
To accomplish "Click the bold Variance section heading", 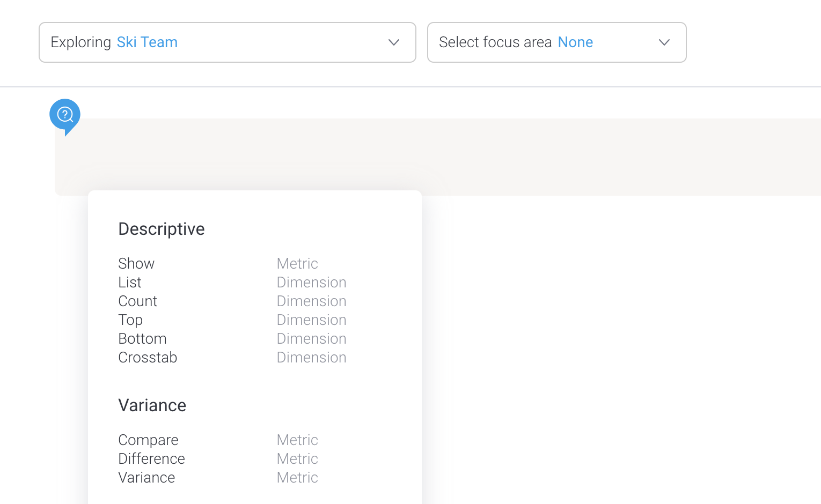I will click(x=152, y=405).
